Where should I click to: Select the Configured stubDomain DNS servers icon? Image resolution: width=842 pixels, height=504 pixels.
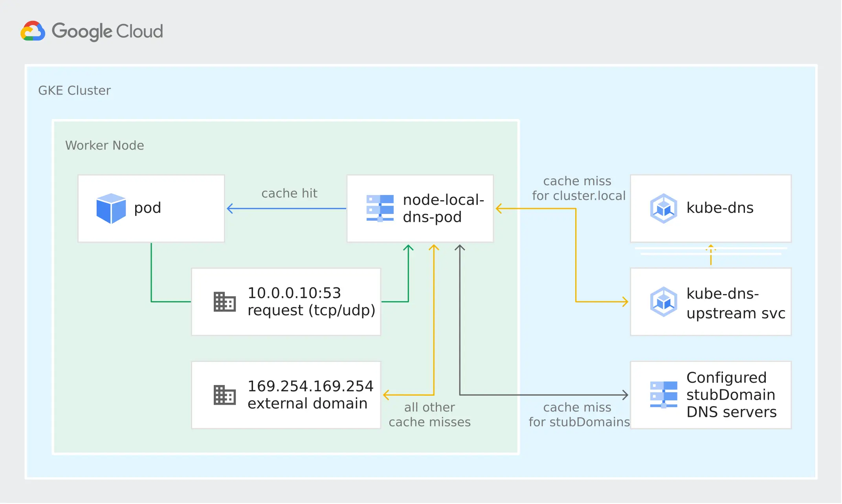click(664, 395)
